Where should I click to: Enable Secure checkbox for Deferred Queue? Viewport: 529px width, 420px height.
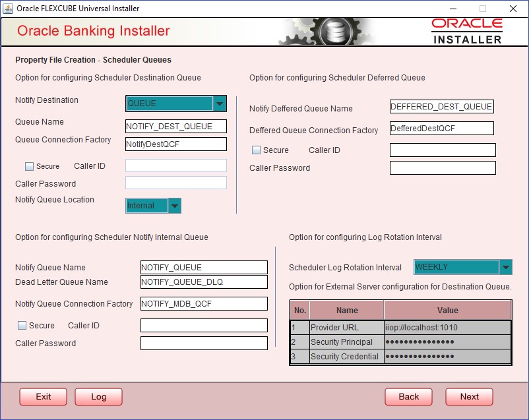pyautogui.click(x=256, y=150)
